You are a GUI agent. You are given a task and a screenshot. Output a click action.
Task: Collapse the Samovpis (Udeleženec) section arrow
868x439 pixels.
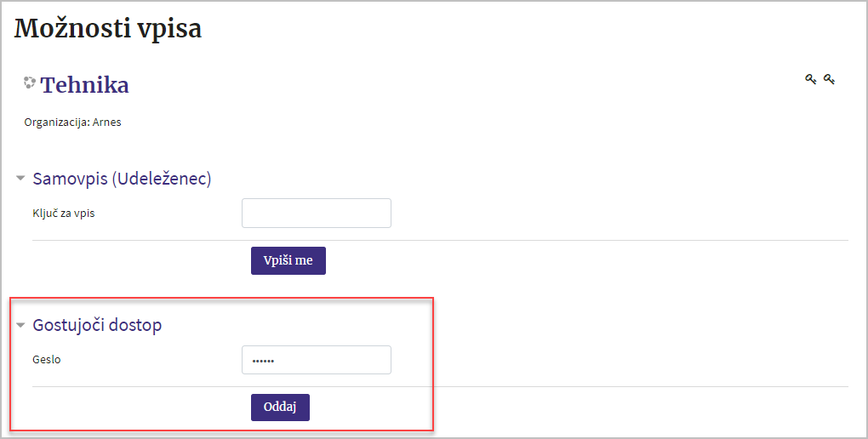click(x=20, y=179)
